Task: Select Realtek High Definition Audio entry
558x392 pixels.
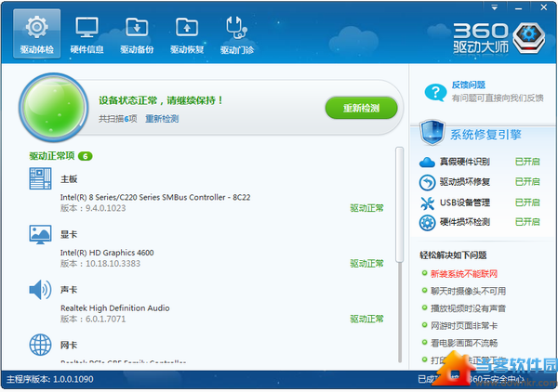Action: [115, 308]
